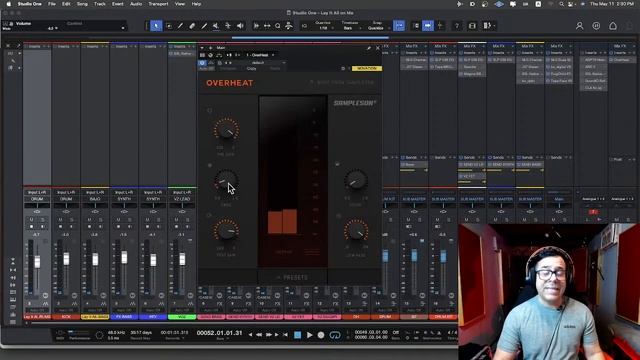Click the zoom magnifier icon in toolbar
Screen dimensions: 640x360
click(278, 26)
